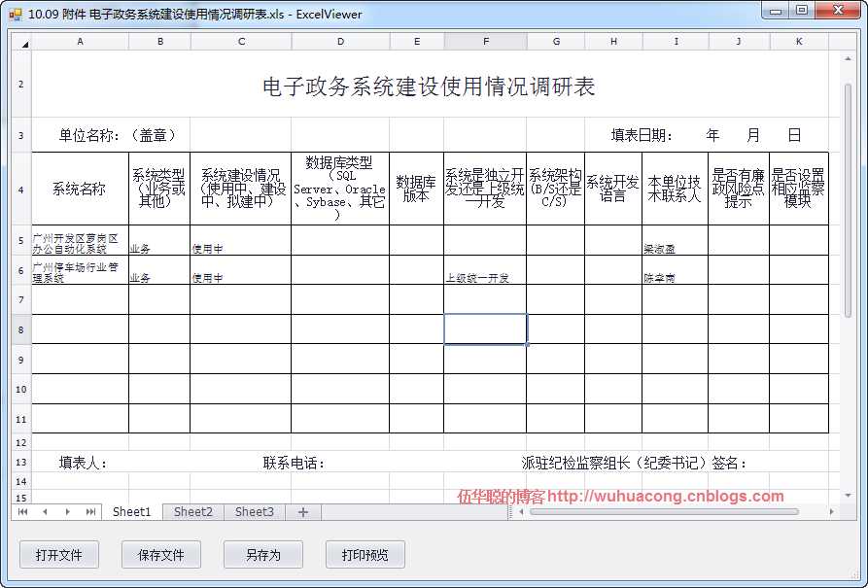Select row 8 header
The width and height of the screenshot is (868, 588).
coord(21,330)
